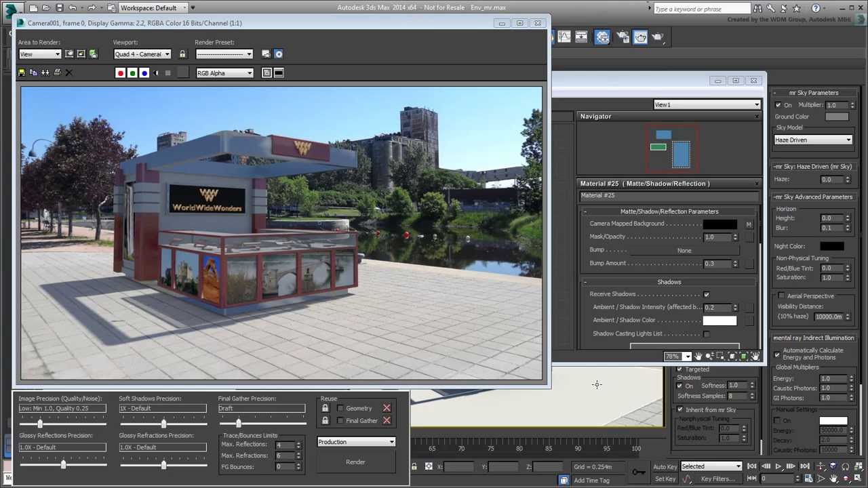Click the Clone Rendered Frame Window icon
Screen dimensions: 868x488
click(x=45, y=73)
